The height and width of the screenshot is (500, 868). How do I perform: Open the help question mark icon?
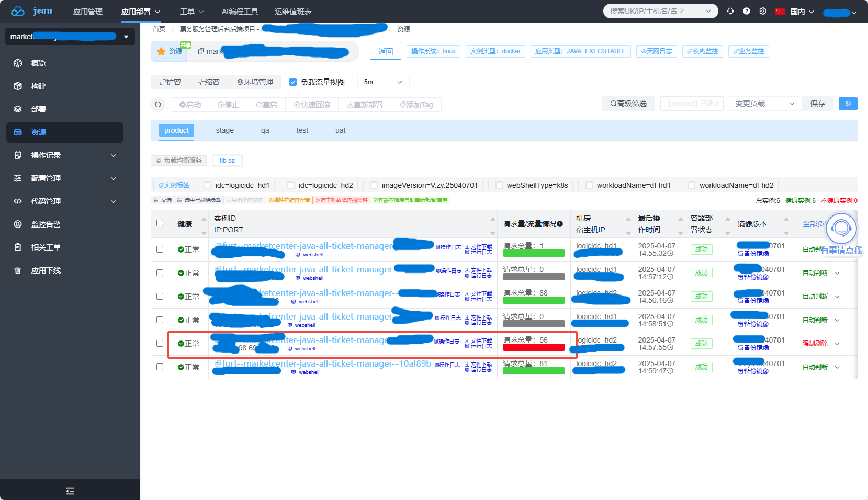[747, 11]
